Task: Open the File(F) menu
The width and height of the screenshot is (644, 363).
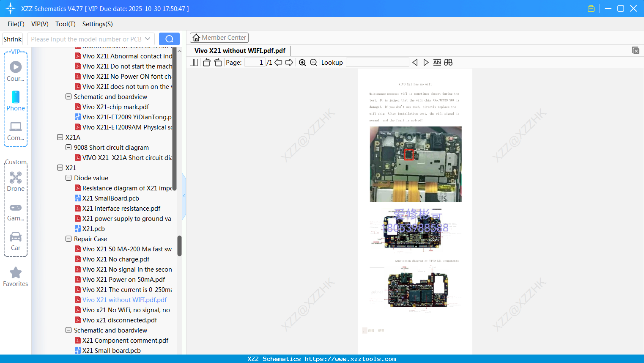Action: tap(16, 24)
